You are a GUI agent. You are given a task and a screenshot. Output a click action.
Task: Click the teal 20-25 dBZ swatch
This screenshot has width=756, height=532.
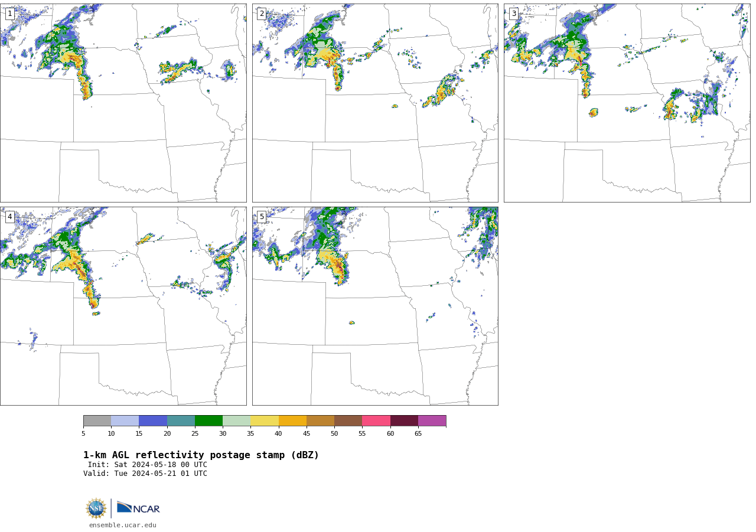click(x=181, y=421)
